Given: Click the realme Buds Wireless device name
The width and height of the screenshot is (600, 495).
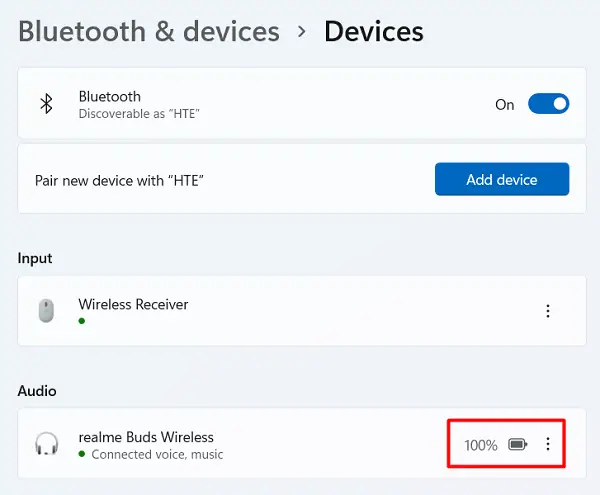Looking at the screenshot, I should tap(146, 437).
